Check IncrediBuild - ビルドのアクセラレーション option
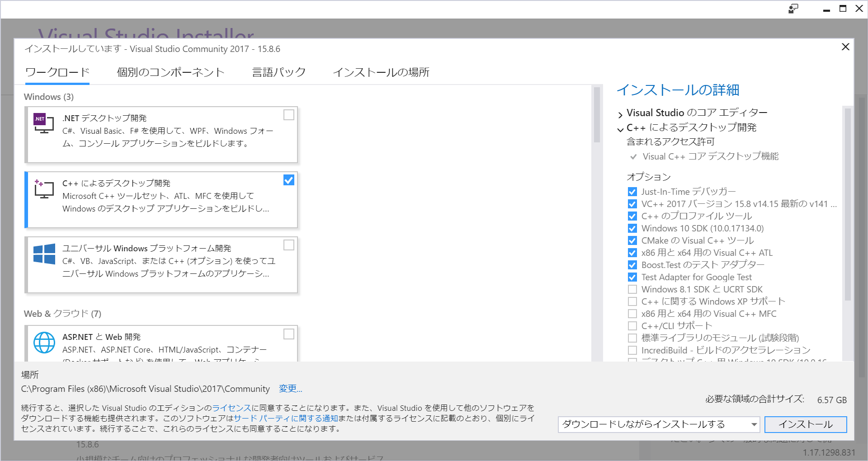The height and width of the screenshot is (461, 868). [x=632, y=350]
